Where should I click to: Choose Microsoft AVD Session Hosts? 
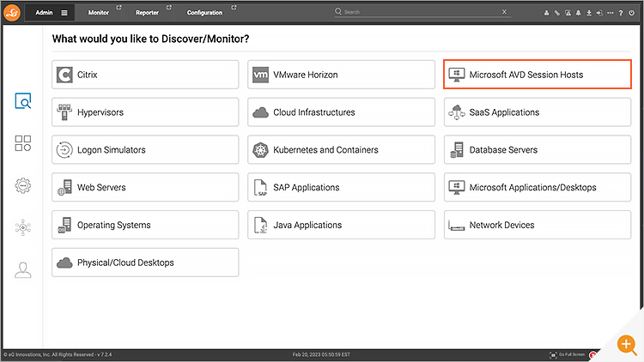[x=538, y=75]
